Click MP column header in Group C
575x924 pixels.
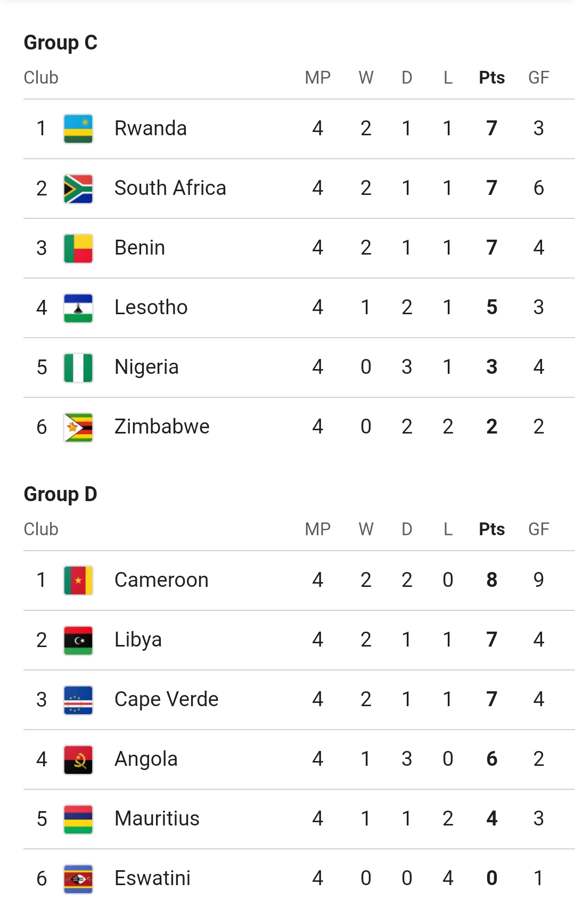click(317, 78)
